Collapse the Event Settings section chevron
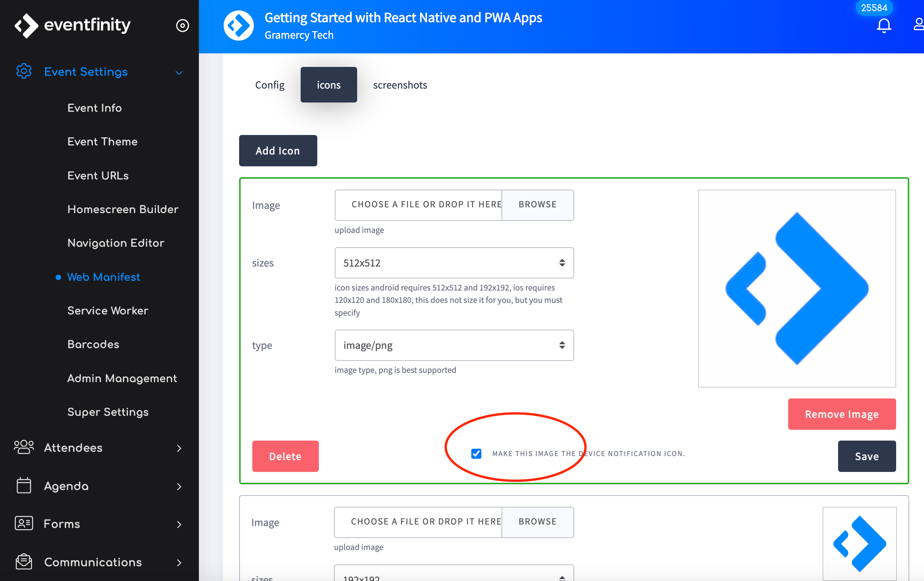 179,72
